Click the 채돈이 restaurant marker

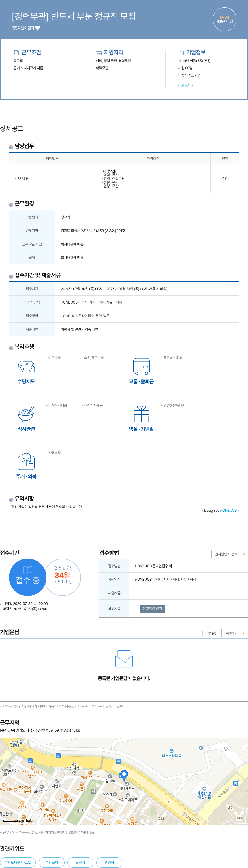pyautogui.click(x=81, y=784)
